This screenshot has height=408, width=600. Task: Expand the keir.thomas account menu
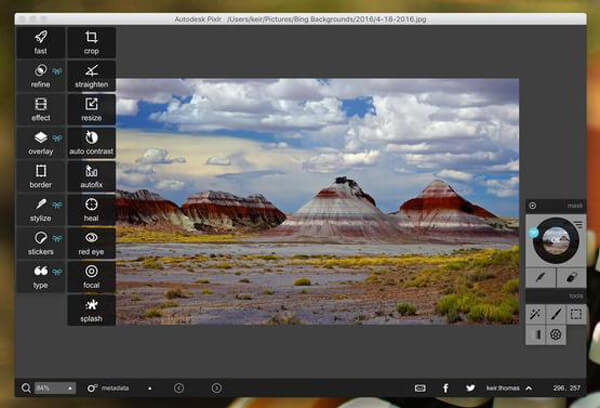[529, 387]
